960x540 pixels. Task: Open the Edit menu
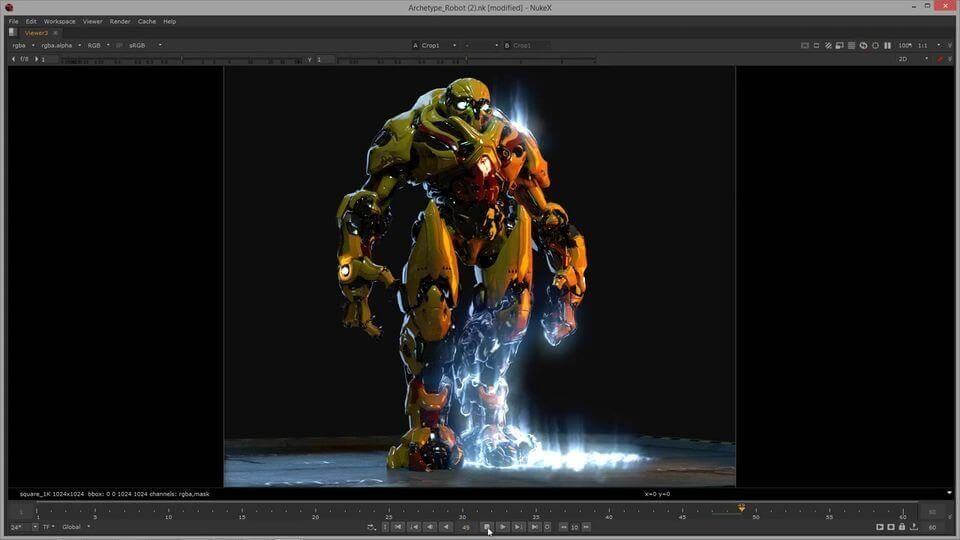coord(31,21)
